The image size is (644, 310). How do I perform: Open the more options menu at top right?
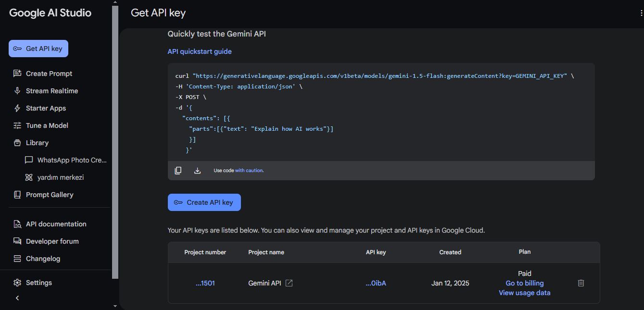pyautogui.click(x=642, y=13)
